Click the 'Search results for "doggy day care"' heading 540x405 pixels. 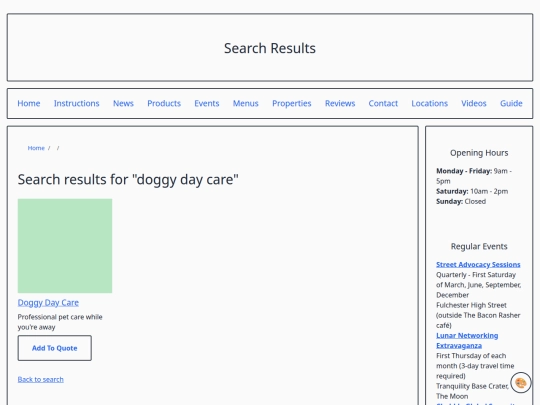pos(128,180)
